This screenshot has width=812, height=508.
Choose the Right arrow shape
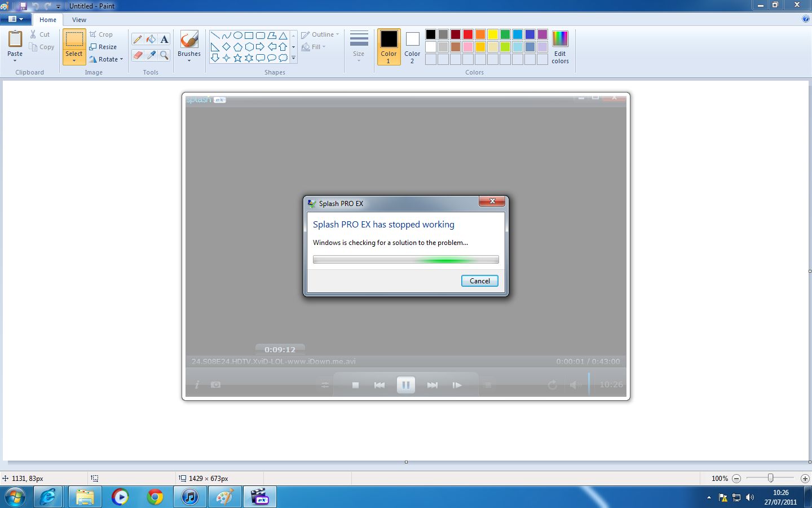pos(261,47)
